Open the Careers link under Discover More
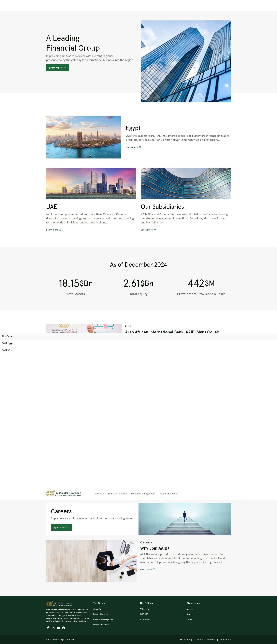Screen dimensions: 277x644 point(190,620)
